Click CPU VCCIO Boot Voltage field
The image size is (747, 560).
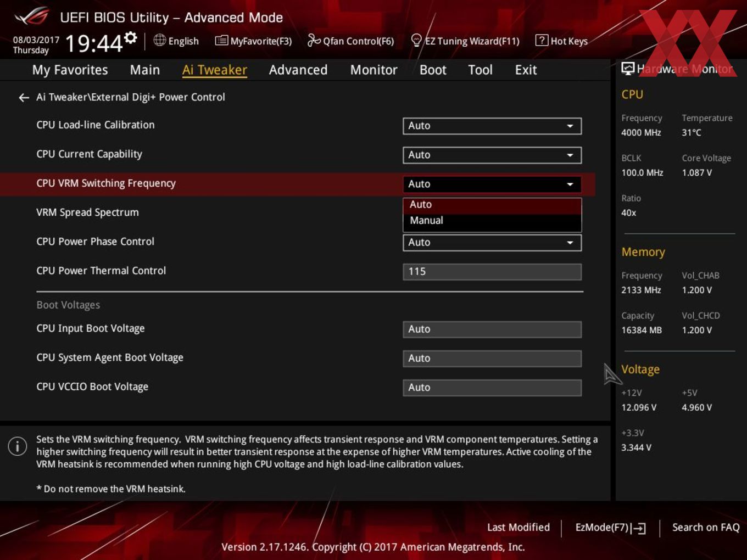pos(492,387)
